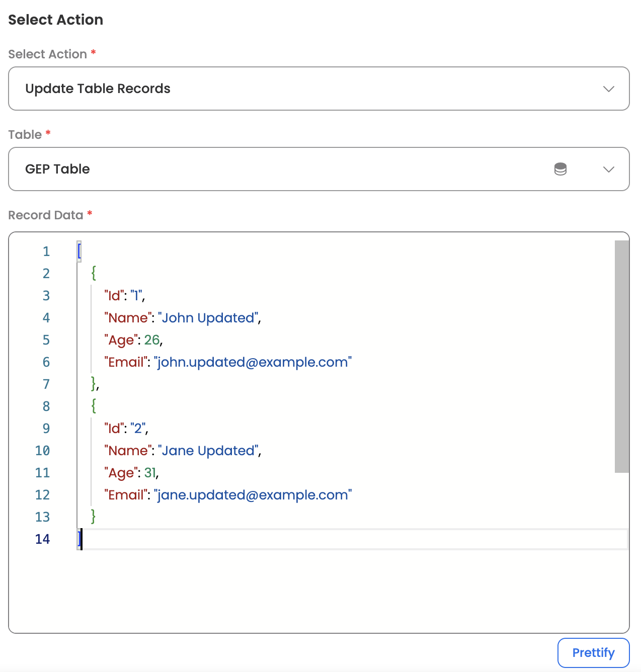Select line number 1 in gutter

pyautogui.click(x=46, y=251)
